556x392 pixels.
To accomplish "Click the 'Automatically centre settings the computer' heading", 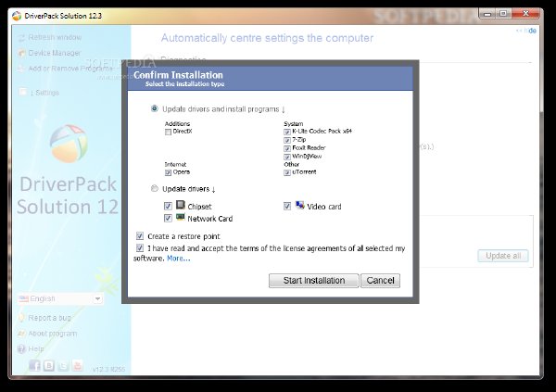I will click(267, 38).
